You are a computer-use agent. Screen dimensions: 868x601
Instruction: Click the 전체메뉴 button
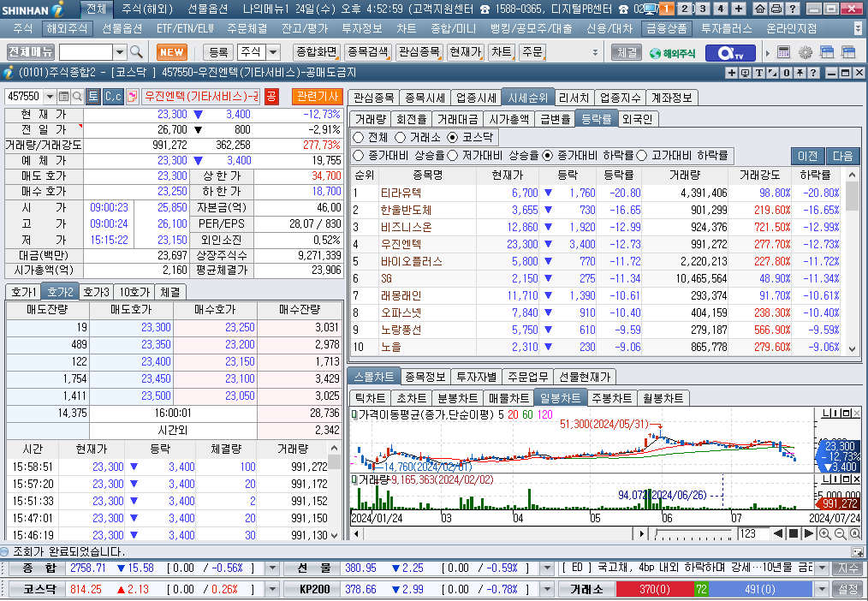click(31, 52)
